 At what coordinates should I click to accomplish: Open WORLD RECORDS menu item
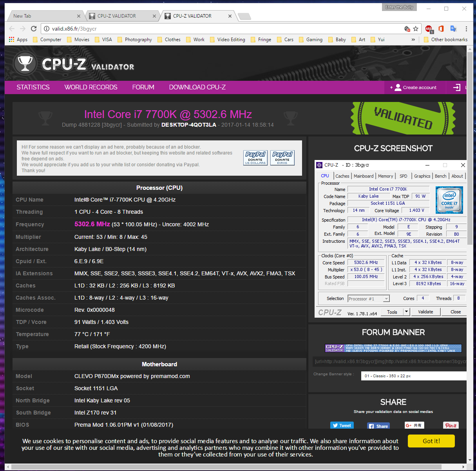[x=91, y=87]
